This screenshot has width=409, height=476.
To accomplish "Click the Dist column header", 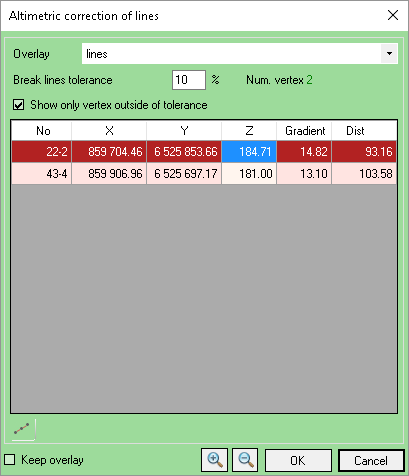I will coord(364,131).
